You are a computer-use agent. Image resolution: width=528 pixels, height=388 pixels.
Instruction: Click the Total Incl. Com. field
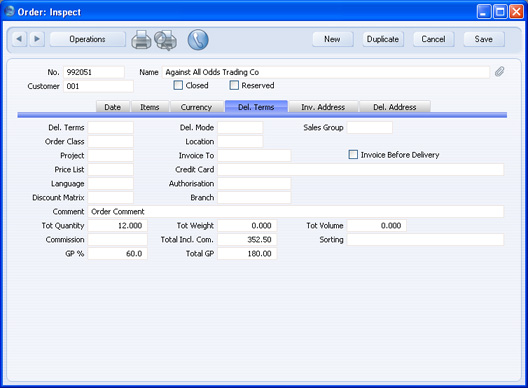click(x=247, y=240)
